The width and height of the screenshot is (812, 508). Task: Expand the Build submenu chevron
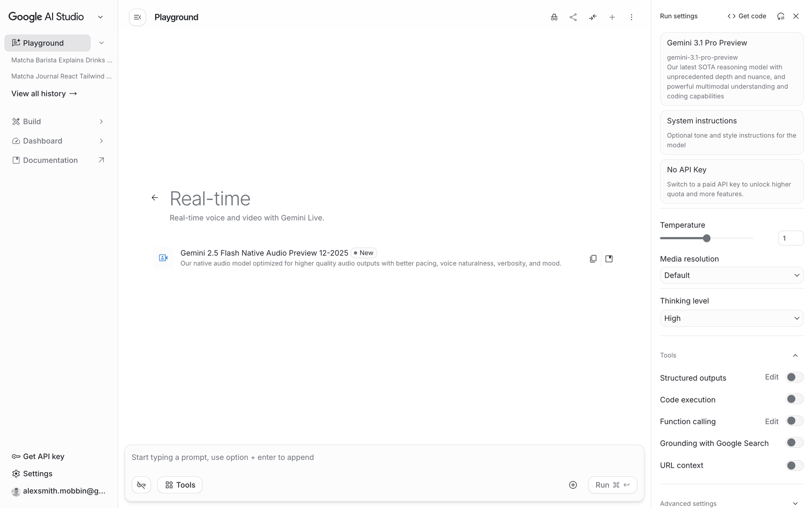(x=101, y=121)
